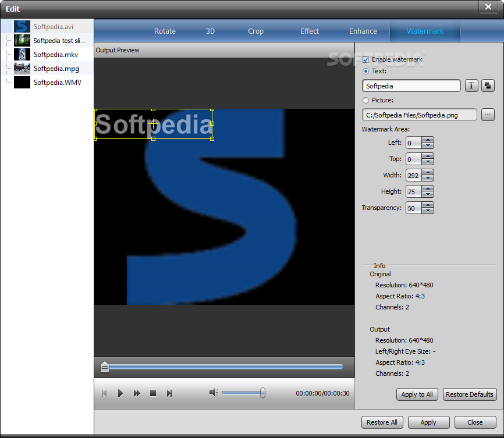This screenshot has width=504, height=438.
Task: Select Softpedia.mkv thumbnail
Action: pos(22,54)
